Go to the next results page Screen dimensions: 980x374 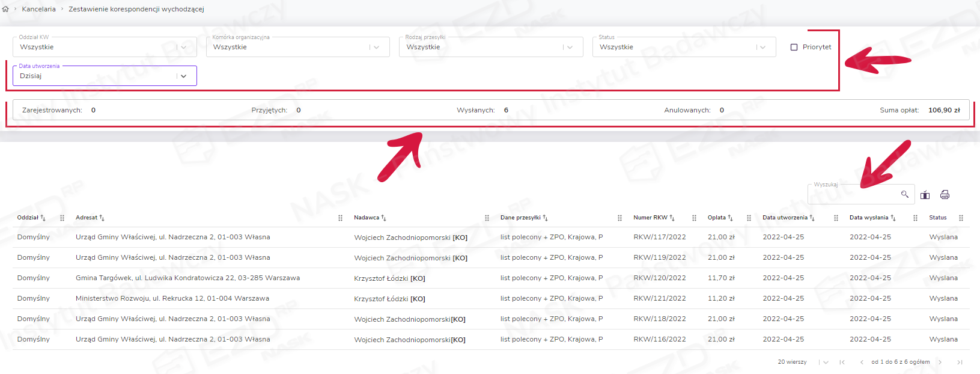(940, 362)
